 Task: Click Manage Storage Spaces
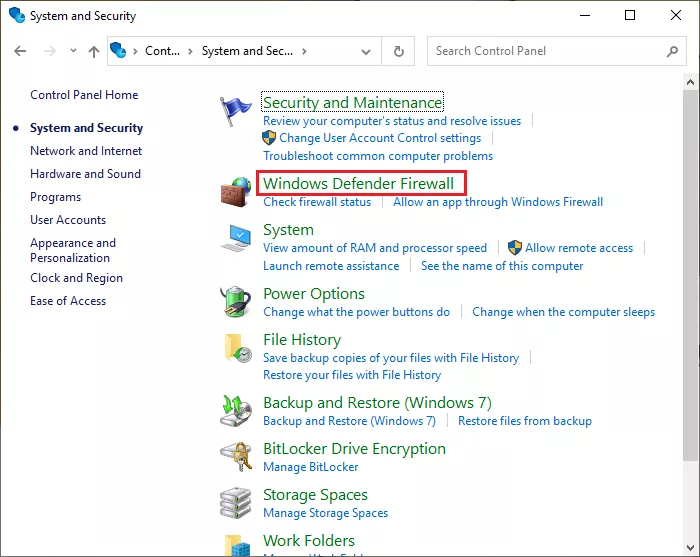(325, 513)
